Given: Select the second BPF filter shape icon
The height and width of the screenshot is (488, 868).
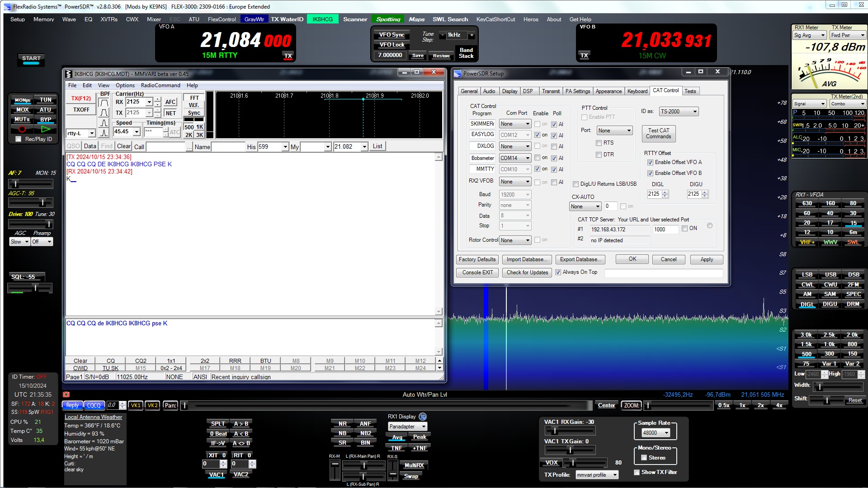Looking at the screenshot, I should pyautogui.click(x=104, y=113).
